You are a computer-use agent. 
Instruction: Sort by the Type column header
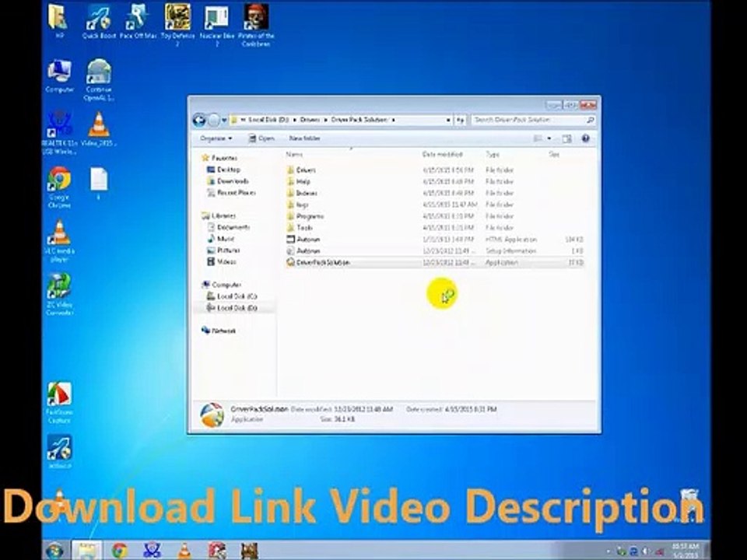tap(492, 154)
